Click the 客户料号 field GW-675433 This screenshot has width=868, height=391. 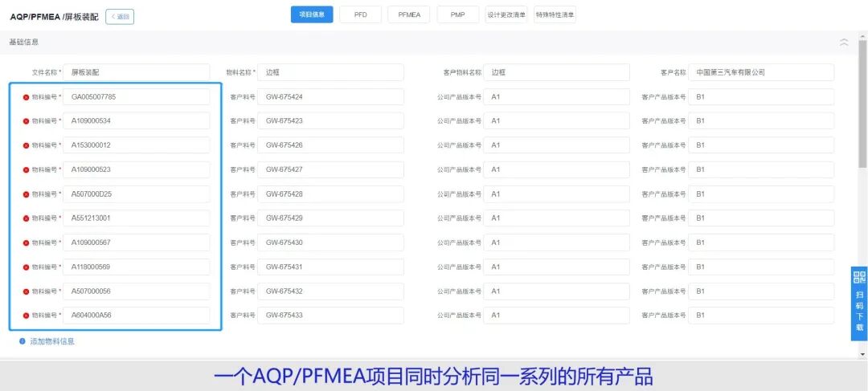(x=330, y=316)
